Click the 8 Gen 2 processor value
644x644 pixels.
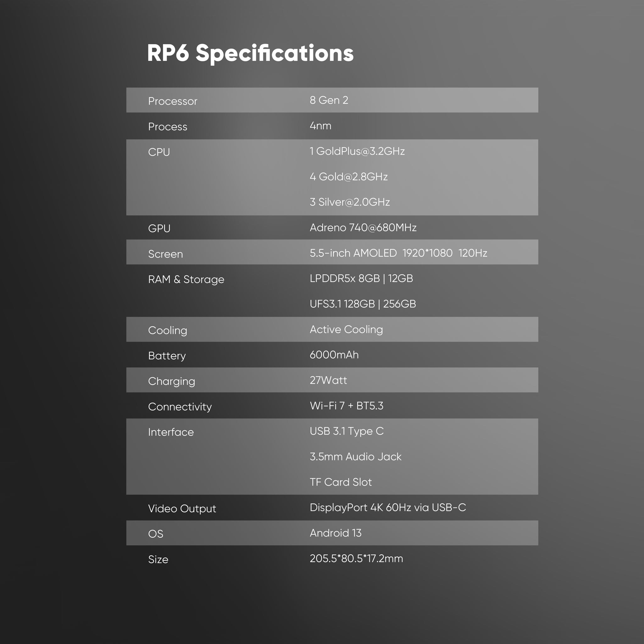[x=329, y=100]
